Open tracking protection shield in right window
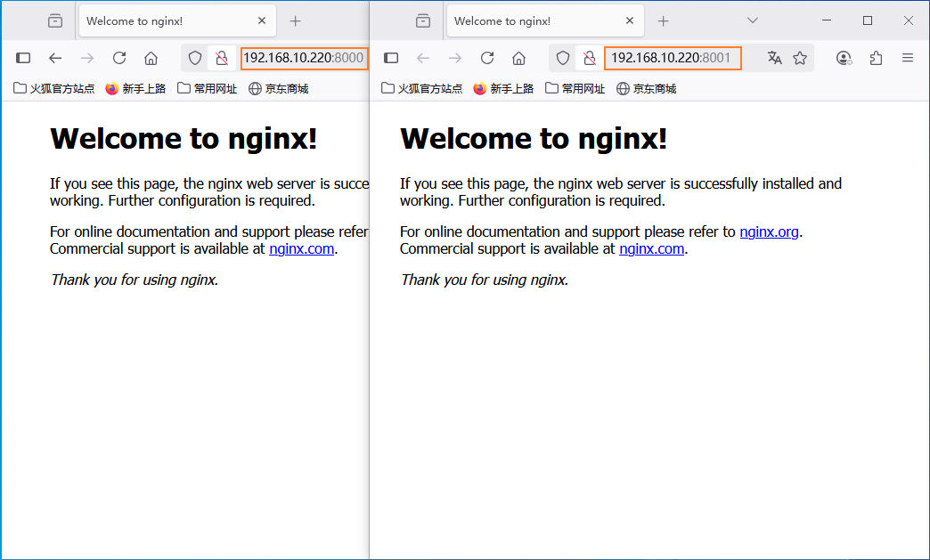 point(563,58)
